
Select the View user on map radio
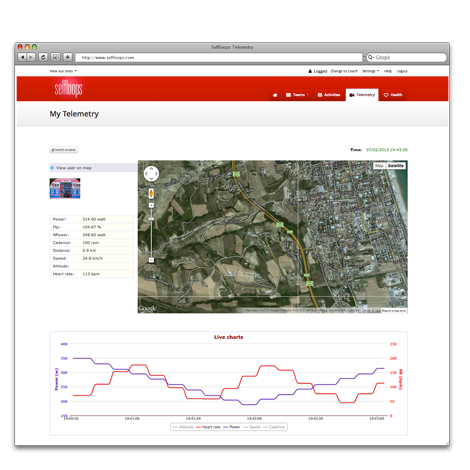point(52,168)
